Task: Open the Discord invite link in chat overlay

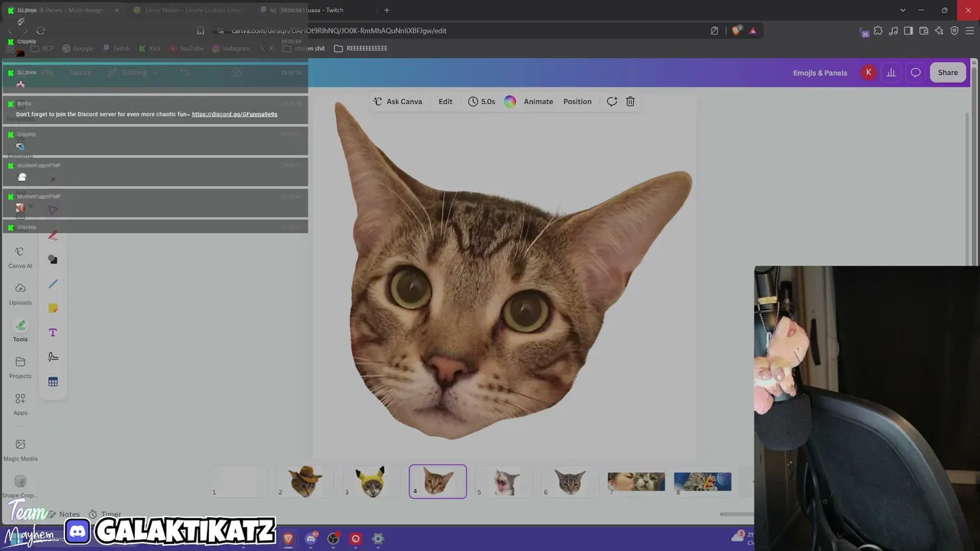Action: (x=234, y=114)
